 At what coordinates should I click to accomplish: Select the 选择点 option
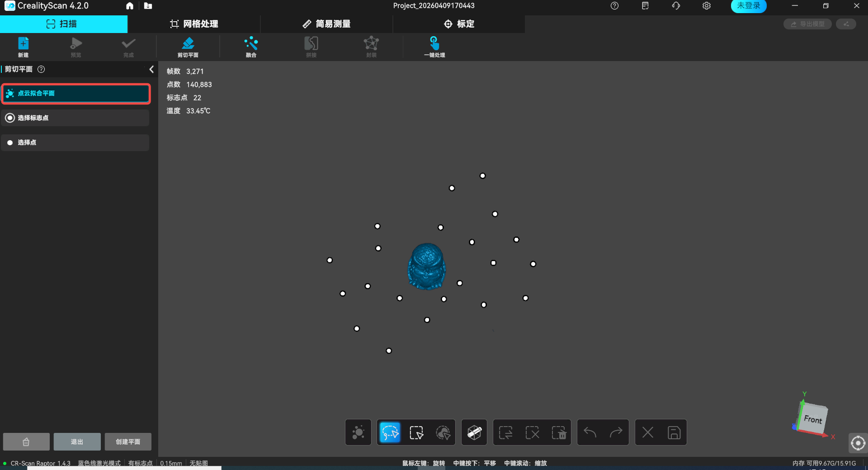click(x=76, y=142)
